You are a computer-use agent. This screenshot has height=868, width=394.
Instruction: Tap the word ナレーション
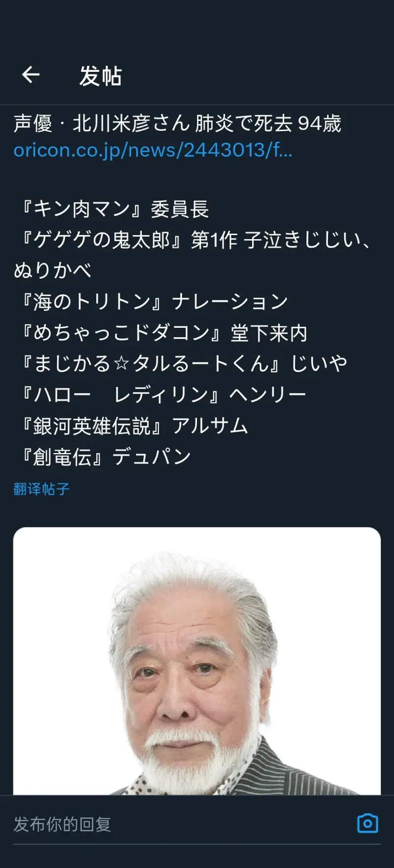[230, 302]
